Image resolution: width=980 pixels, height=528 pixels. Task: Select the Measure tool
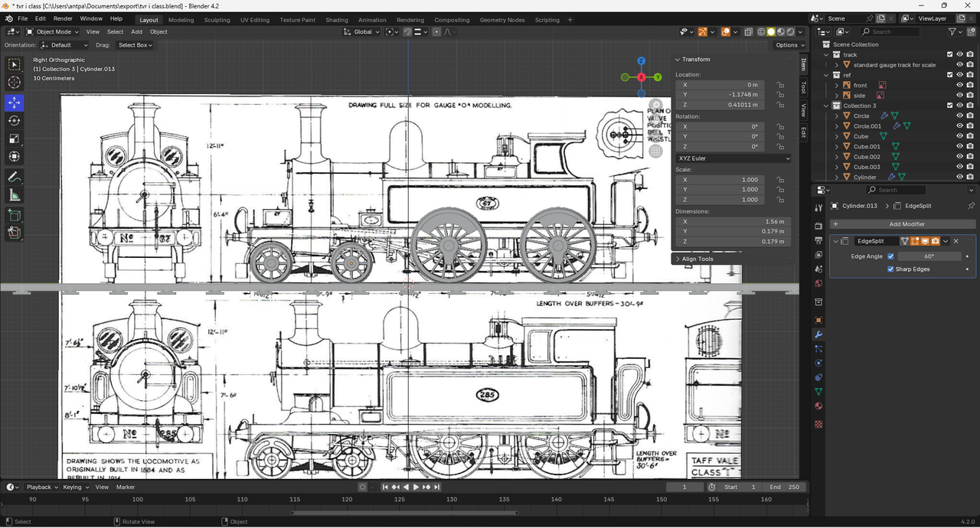tap(15, 195)
